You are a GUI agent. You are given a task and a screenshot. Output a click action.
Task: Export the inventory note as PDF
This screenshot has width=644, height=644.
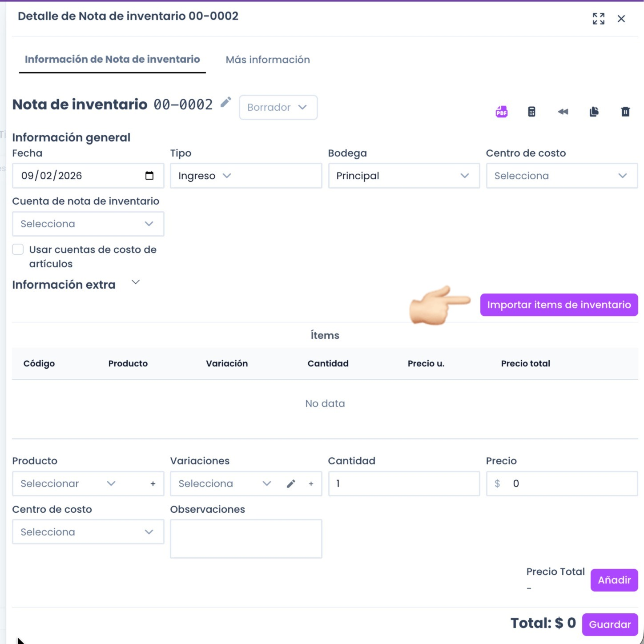[502, 112]
